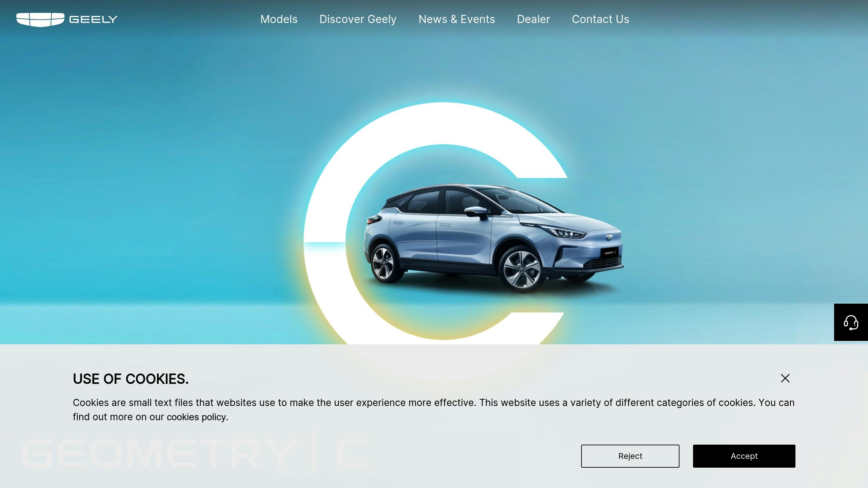Open the Discover Geely menu
Viewport: 868px width, 488px height.
pyautogui.click(x=358, y=19)
